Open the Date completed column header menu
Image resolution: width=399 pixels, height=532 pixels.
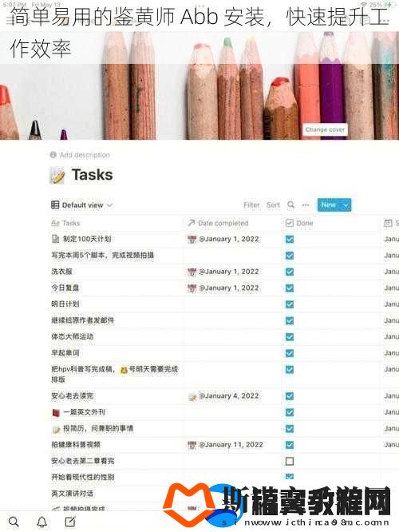point(218,223)
